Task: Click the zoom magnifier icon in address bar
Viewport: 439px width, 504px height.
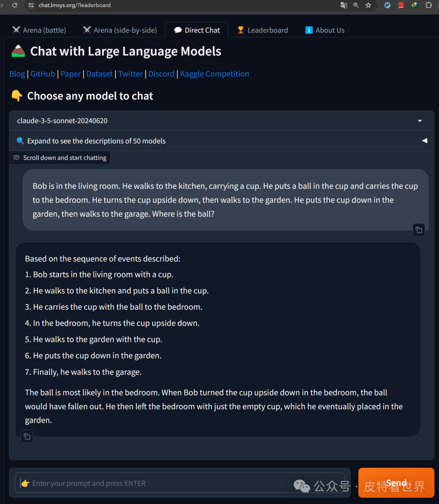Action: pyautogui.click(x=356, y=5)
